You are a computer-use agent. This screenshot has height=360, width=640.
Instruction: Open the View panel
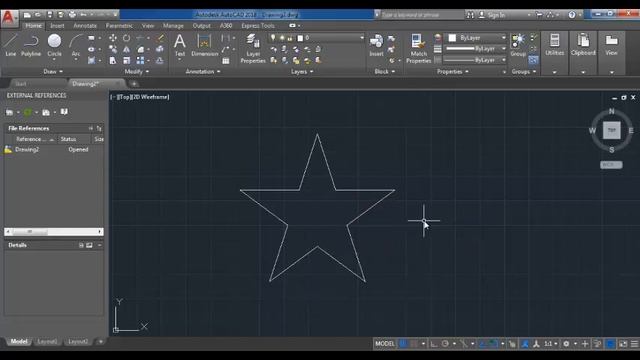click(x=611, y=45)
